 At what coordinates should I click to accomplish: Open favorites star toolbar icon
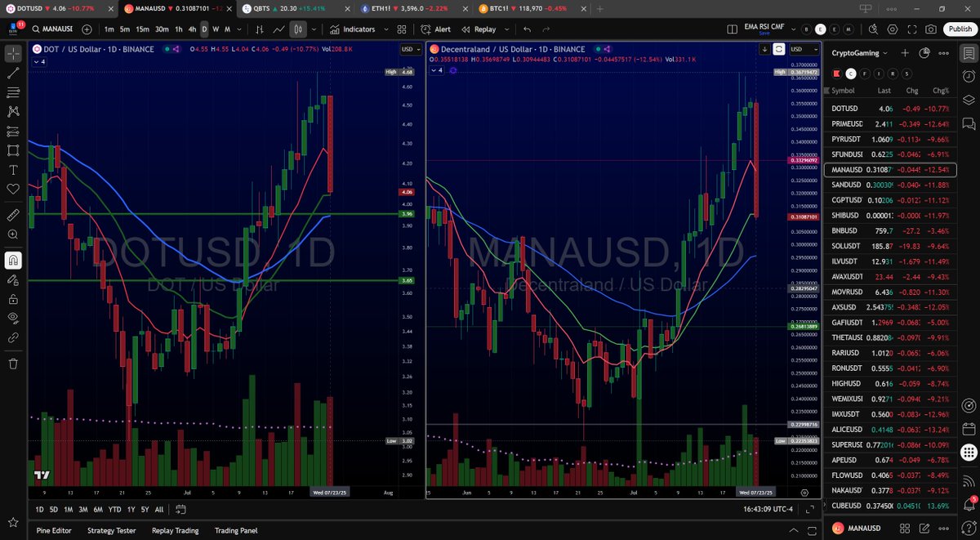13,522
